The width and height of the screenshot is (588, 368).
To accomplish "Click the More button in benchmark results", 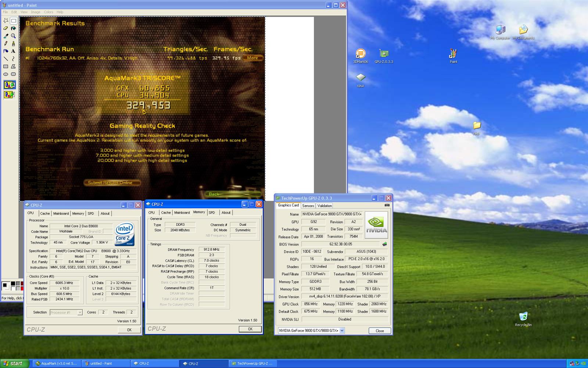I will pos(252,58).
